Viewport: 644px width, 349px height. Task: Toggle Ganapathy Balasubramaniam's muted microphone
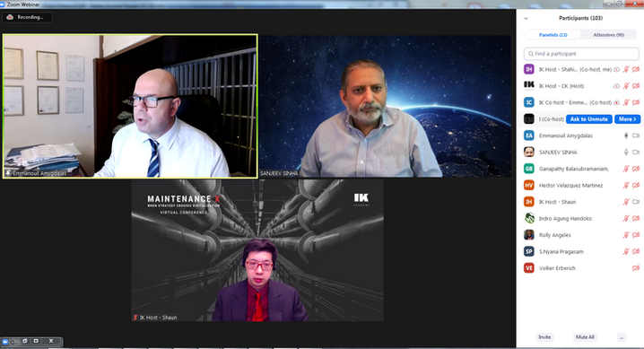coord(626,169)
